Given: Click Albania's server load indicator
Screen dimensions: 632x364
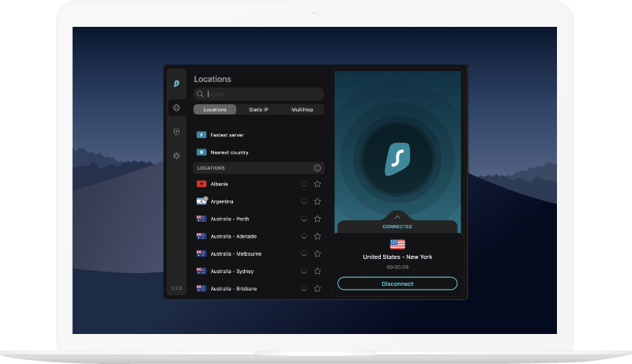Looking at the screenshot, I should [x=304, y=184].
